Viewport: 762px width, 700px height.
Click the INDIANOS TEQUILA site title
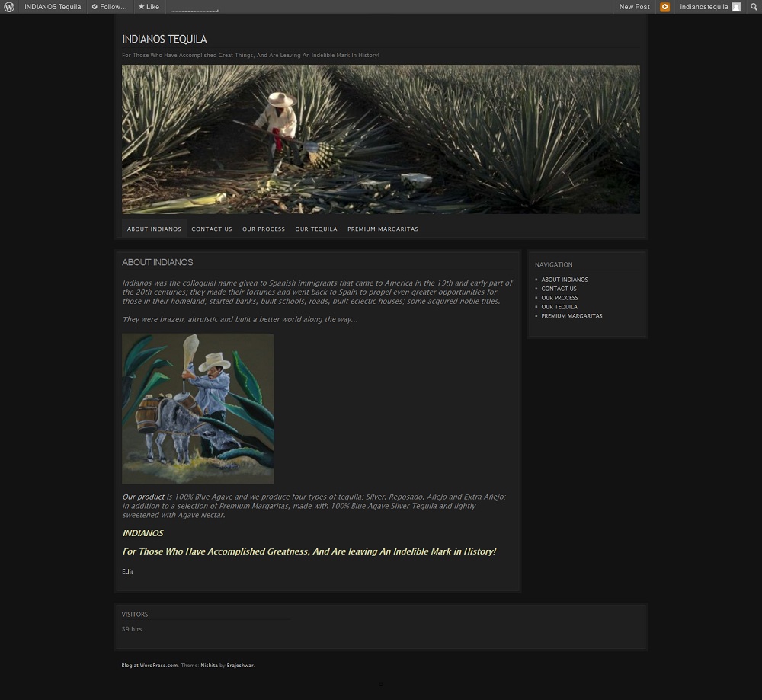click(165, 39)
